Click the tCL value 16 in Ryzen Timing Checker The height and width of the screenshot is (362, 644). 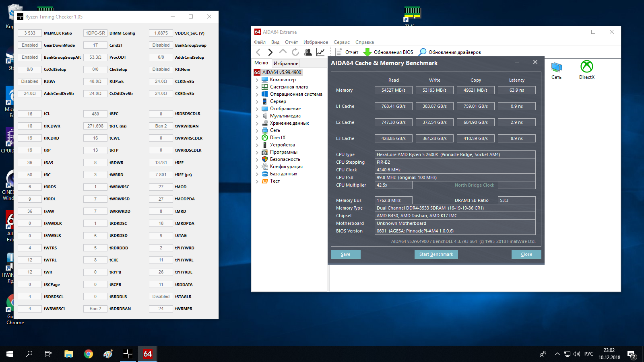(30, 114)
